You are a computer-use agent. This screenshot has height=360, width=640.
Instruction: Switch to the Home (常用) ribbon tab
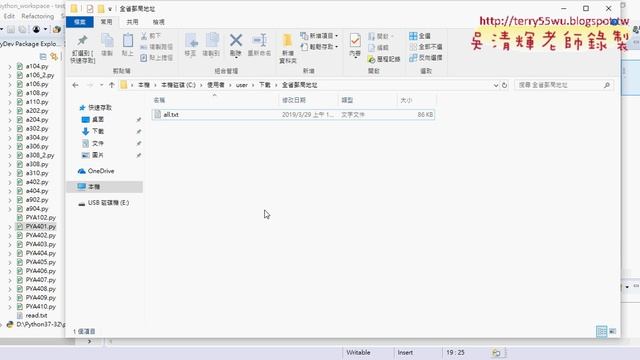coord(106,22)
